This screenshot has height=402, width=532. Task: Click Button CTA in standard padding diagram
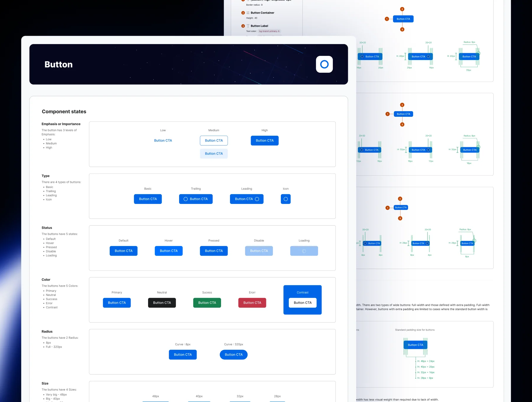(x=415, y=345)
